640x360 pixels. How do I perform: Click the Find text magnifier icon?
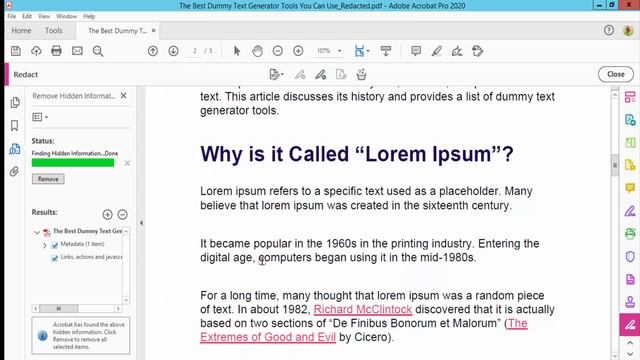click(x=98, y=51)
